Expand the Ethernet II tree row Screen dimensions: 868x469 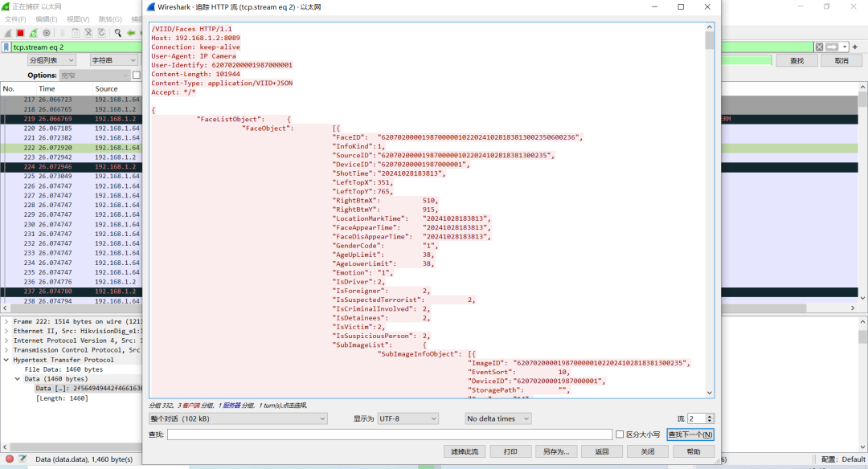6,331
